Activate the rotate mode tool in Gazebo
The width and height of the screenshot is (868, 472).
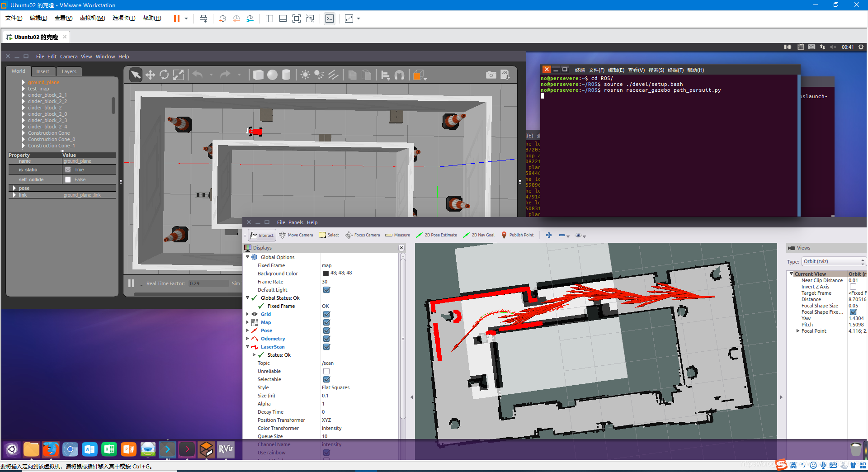164,75
